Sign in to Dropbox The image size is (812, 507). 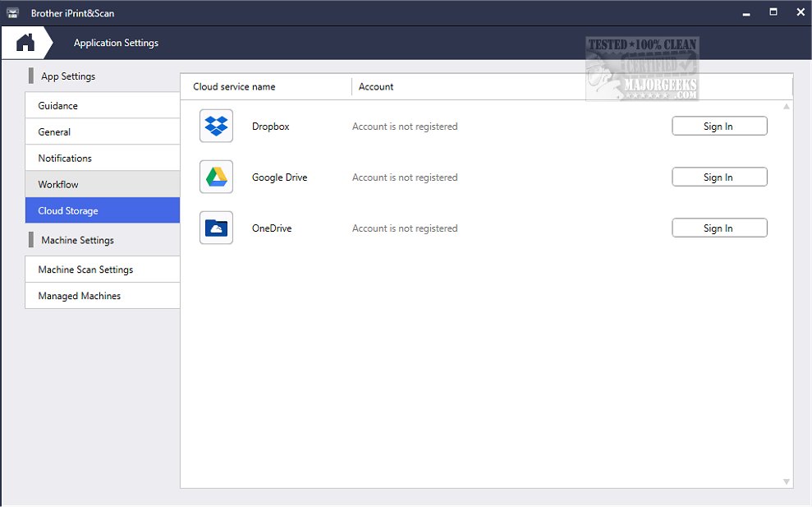pyautogui.click(x=718, y=127)
